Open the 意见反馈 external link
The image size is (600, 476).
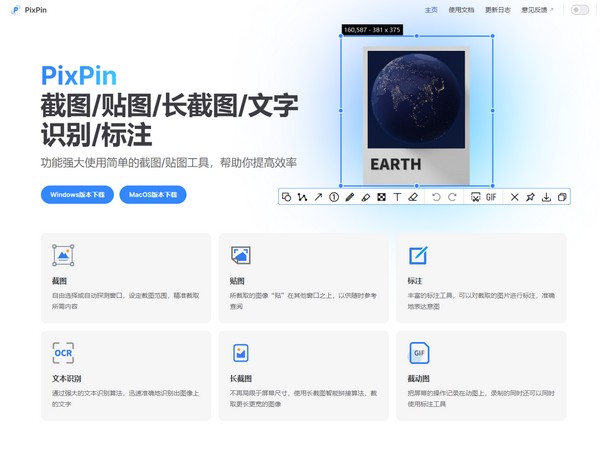point(537,10)
